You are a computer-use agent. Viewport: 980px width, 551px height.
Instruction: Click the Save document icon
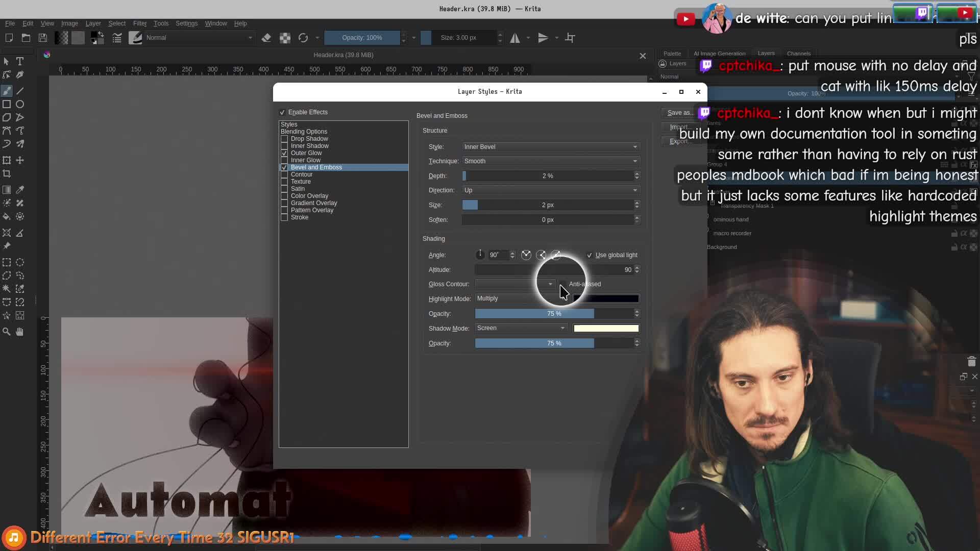[x=43, y=38]
